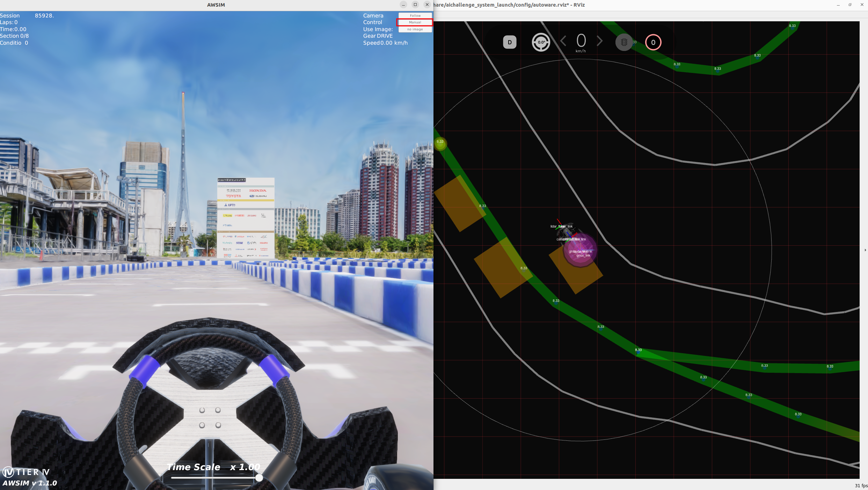This screenshot has width=868, height=490.
Task: Maximize the AWSIM window
Action: [x=415, y=5]
